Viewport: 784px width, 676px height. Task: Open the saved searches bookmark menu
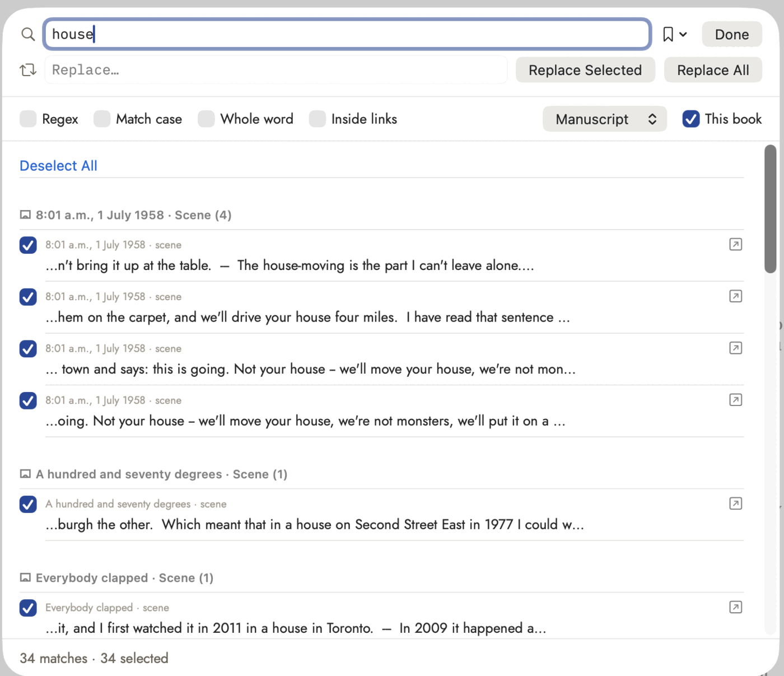pos(674,35)
